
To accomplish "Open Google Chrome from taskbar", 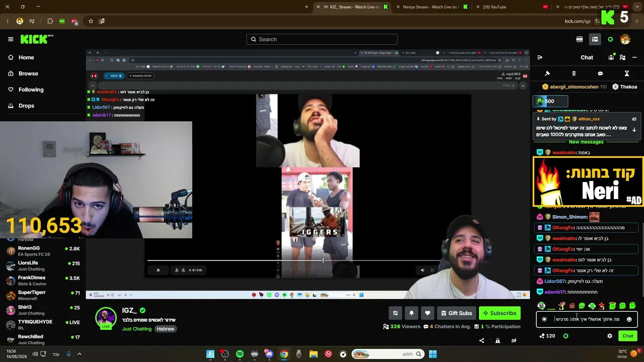I will pyautogui.click(x=284, y=354).
